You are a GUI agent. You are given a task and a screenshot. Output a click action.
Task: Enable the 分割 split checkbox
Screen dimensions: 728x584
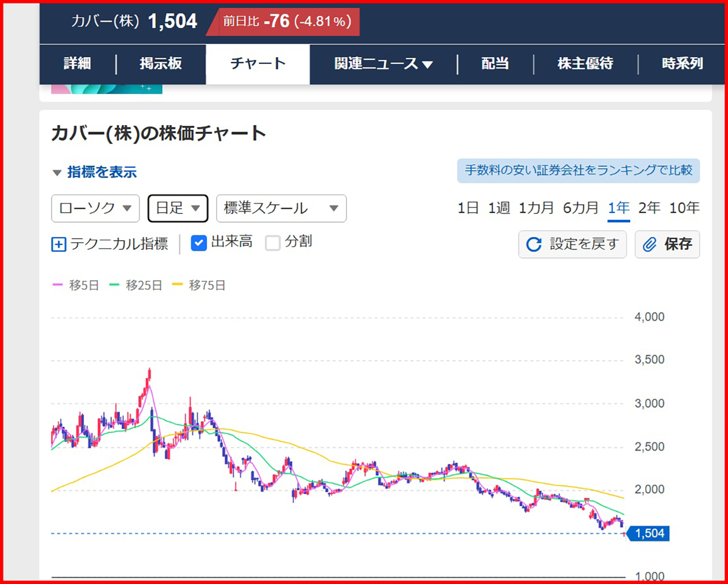[x=273, y=243]
